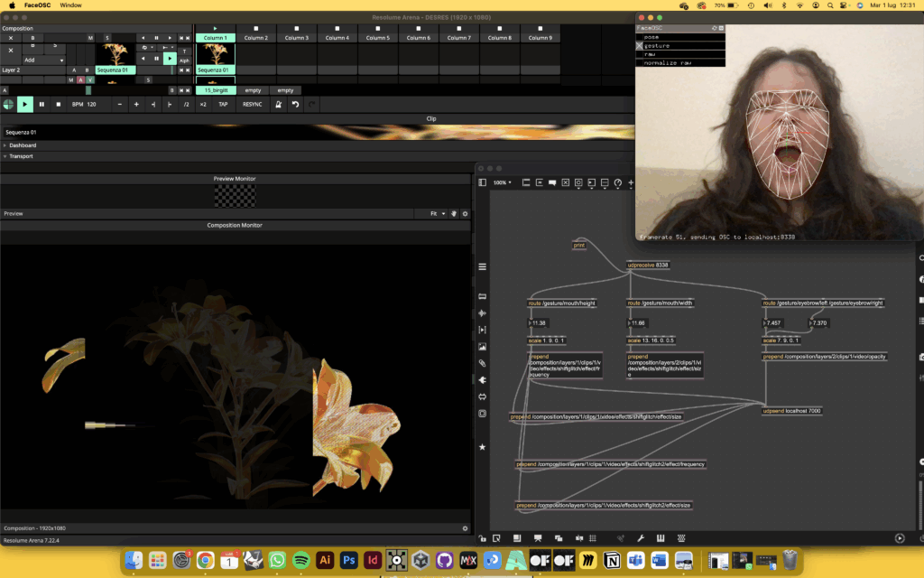This screenshot has height=578, width=924.
Task: Click the image icon in Max sidebar
Action: (x=483, y=347)
